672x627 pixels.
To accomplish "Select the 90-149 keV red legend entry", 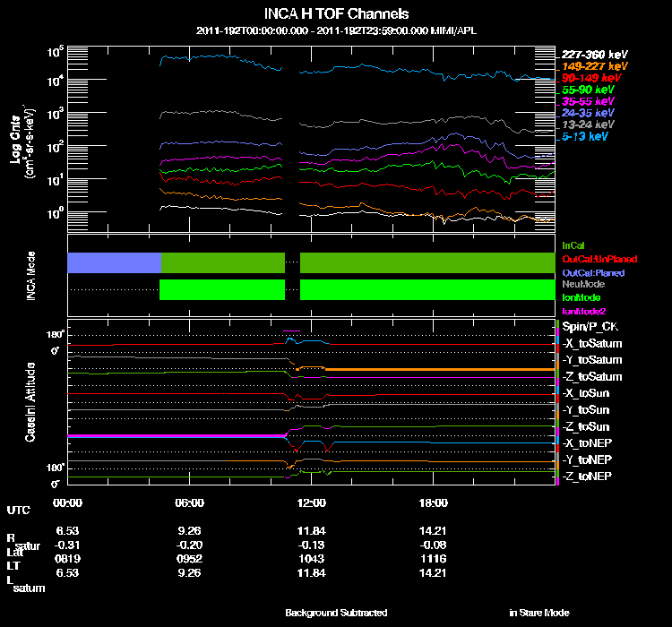I will click(x=591, y=78).
